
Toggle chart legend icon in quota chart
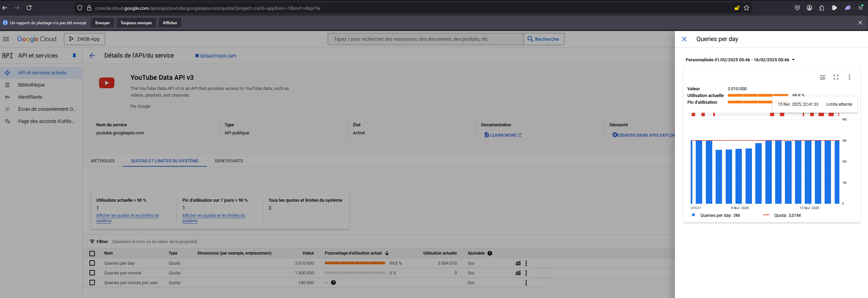coord(823,77)
